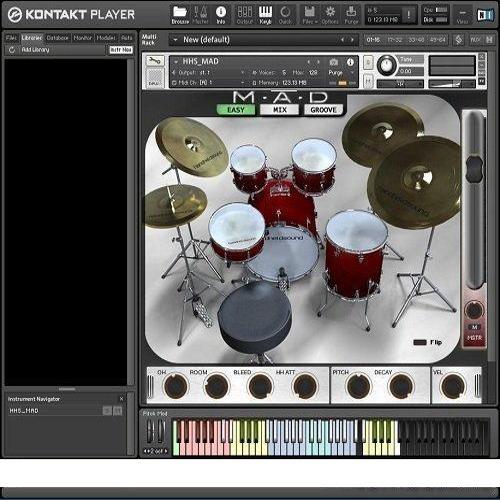This screenshot has width=500, height=500.
Task: Click the camera snapshot icon
Action: [334, 62]
